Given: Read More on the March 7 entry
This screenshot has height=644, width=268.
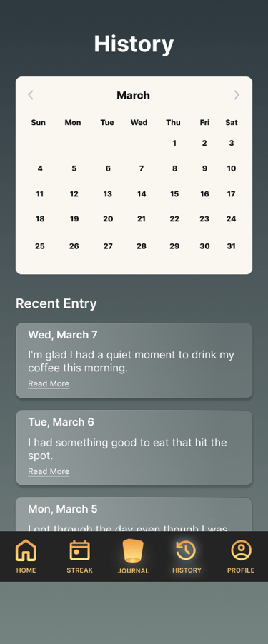Looking at the screenshot, I should (49, 383).
